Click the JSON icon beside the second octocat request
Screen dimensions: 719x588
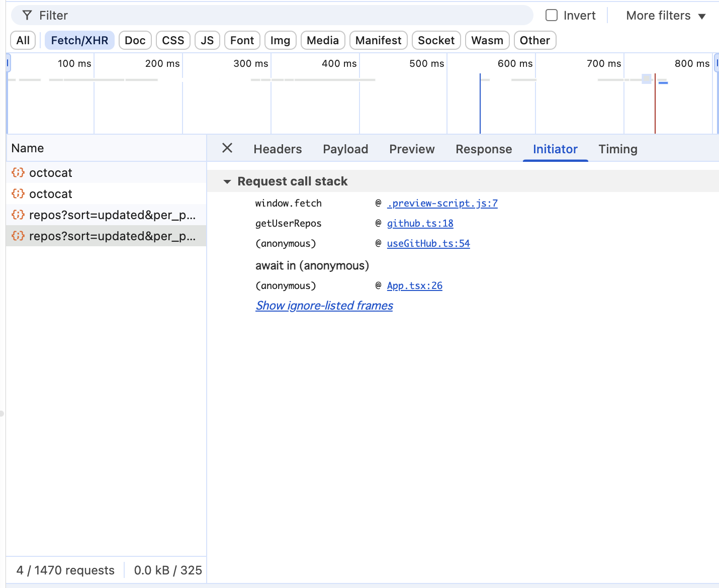tap(18, 193)
